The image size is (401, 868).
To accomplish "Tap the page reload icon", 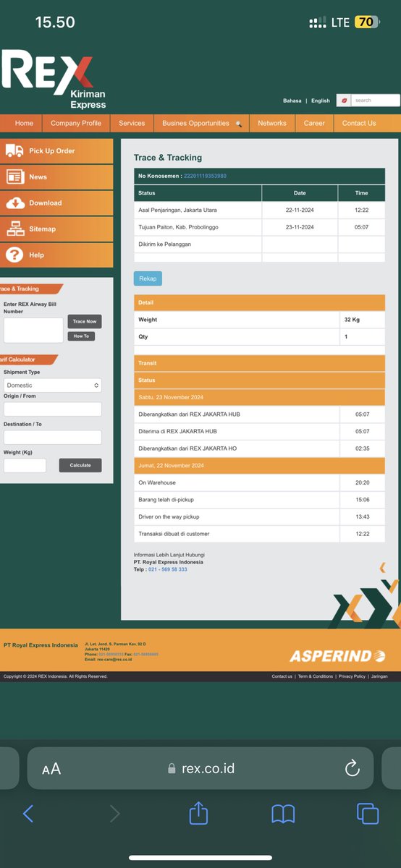I will pyautogui.click(x=353, y=768).
